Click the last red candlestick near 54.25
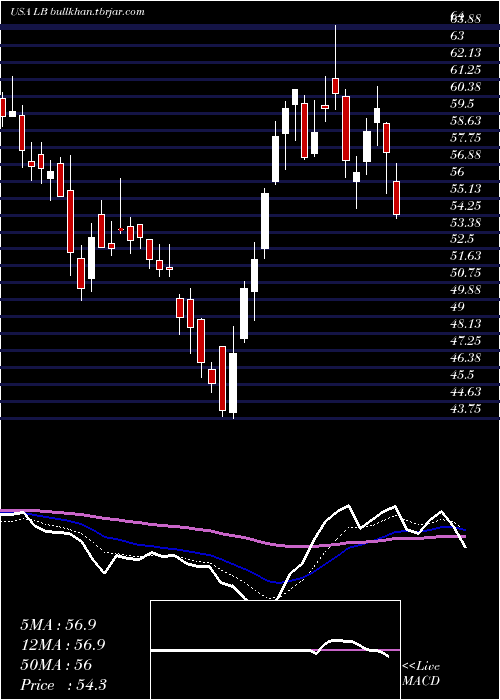This screenshot has height=700, width=500. (x=396, y=197)
